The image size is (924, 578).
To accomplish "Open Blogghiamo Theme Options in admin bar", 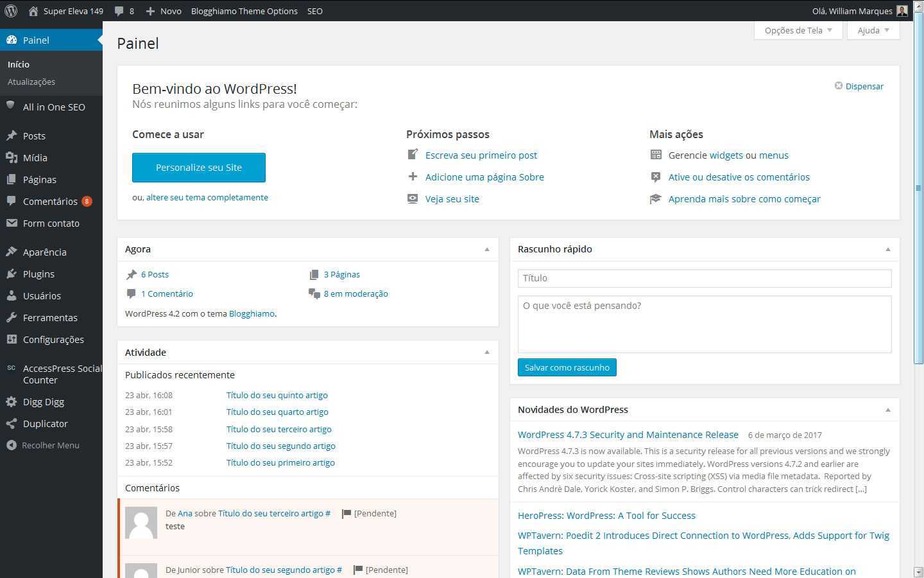I will pos(244,11).
